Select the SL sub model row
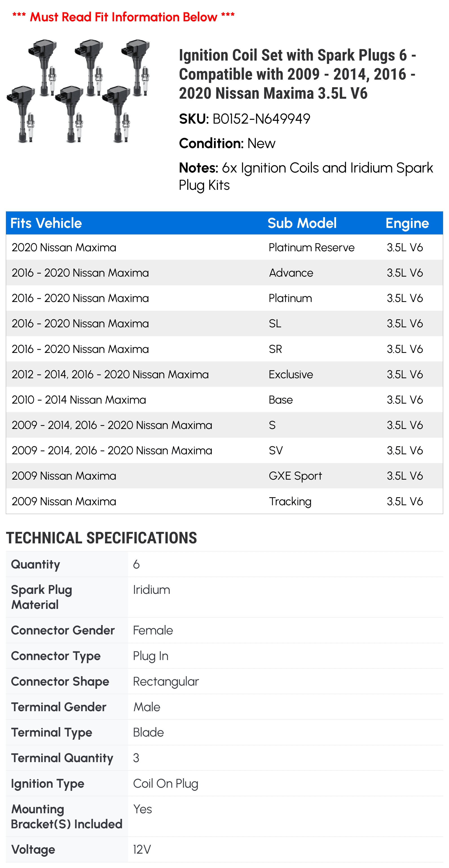Screen dimensions: 449x868 pos(224,324)
